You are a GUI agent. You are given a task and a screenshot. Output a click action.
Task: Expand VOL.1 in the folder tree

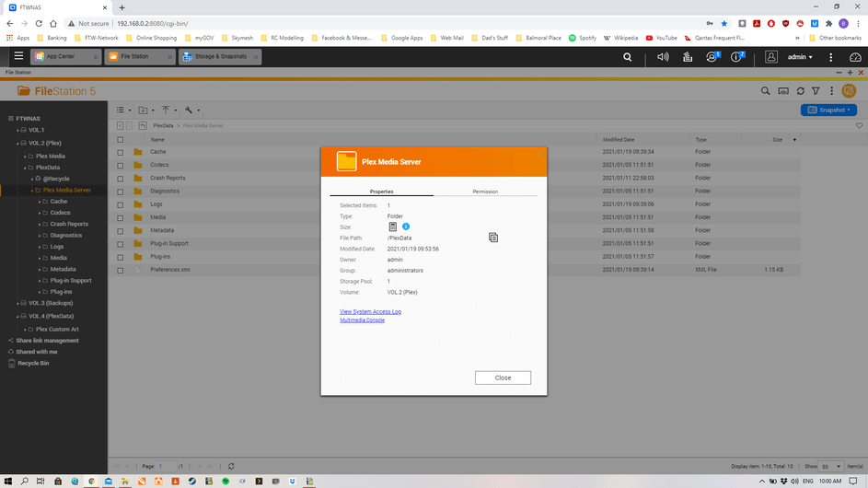(x=17, y=130)
